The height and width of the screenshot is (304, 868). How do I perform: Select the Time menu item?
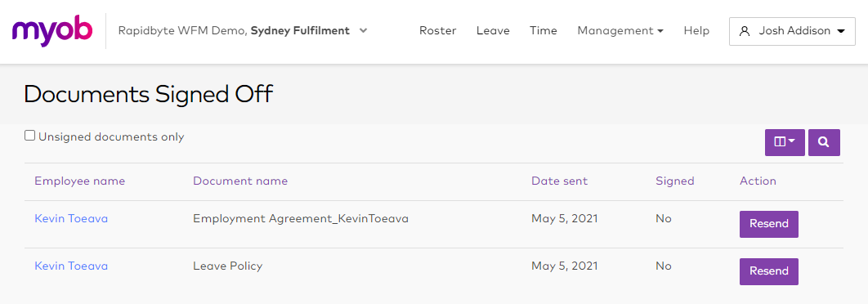tap(543, 31)
